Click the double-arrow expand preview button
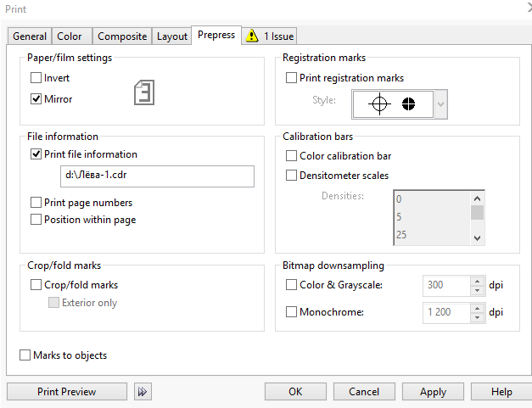532x408 pixels. (x=143, y=392)
